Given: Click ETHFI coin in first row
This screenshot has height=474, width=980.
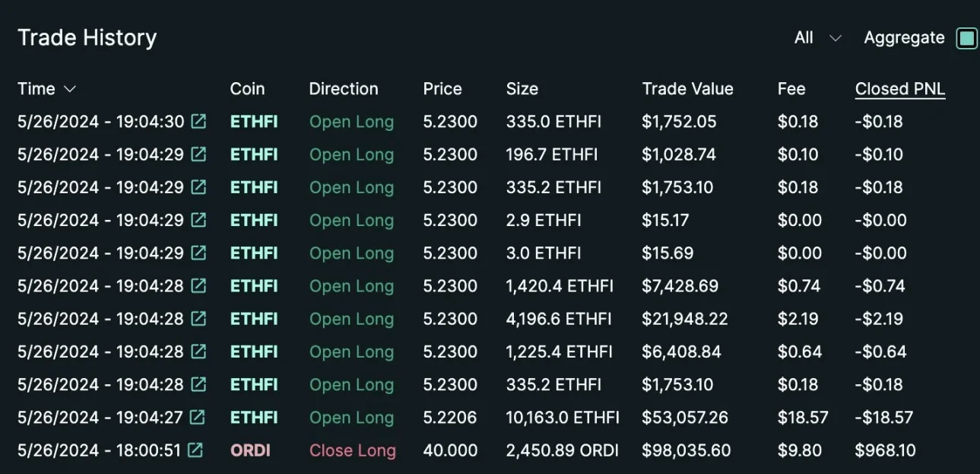Looking at the screenshot, I should (254, 122).
